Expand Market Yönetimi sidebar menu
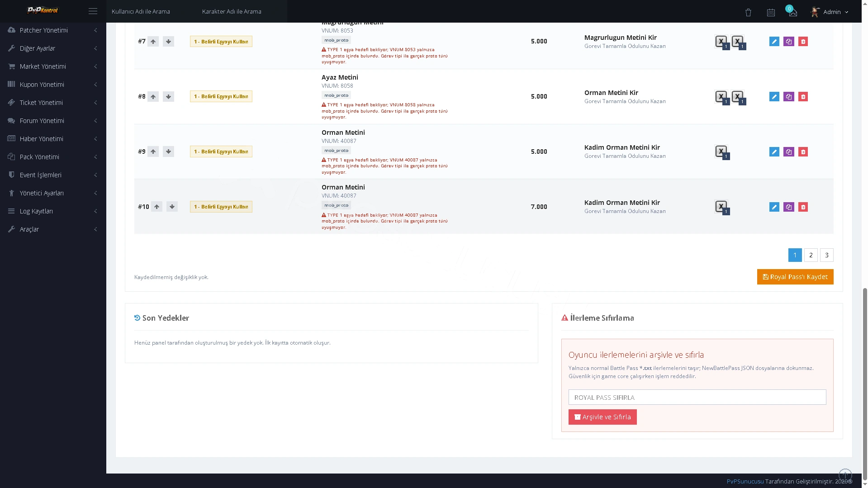This screenshot has height=488, width=868. (53, 66)
